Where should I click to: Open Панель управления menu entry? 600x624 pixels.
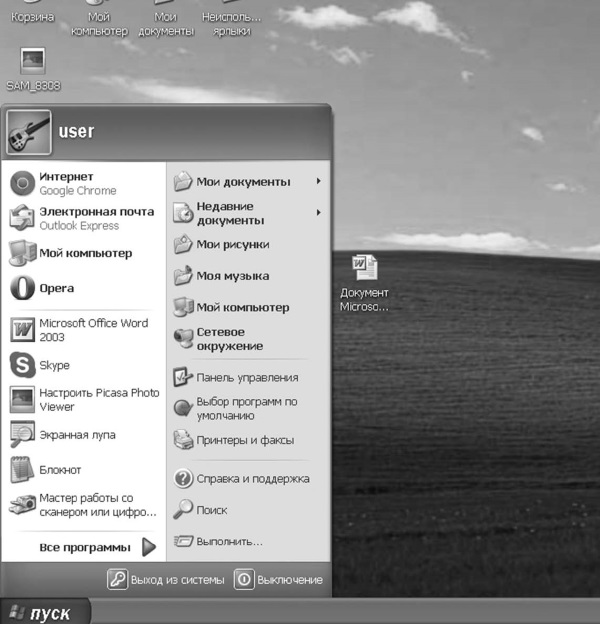pyautogui.click(x=246, y=377)
